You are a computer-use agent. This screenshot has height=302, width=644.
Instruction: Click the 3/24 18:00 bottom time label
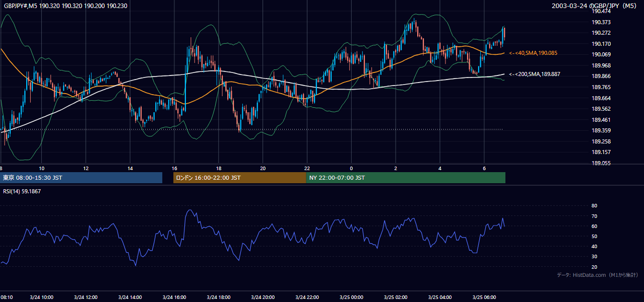[x=218, y=297]
